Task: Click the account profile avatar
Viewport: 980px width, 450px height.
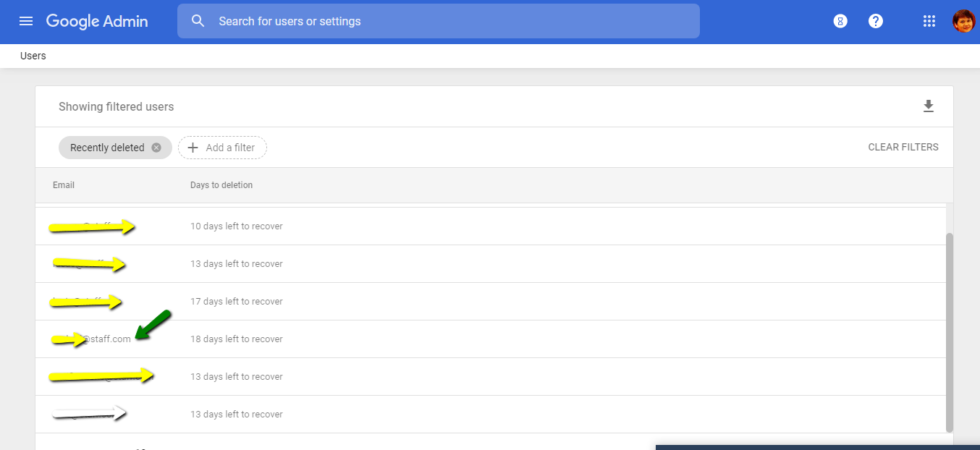Action: tap(963, 21)
